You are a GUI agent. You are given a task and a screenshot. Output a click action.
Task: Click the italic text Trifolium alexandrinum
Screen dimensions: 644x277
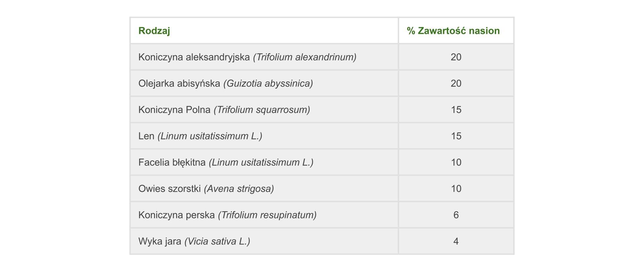(305, 57)
